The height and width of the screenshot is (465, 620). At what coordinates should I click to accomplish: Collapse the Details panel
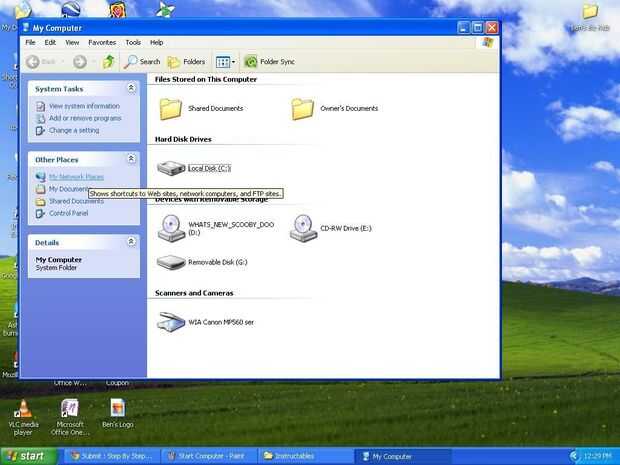(131, 242)
